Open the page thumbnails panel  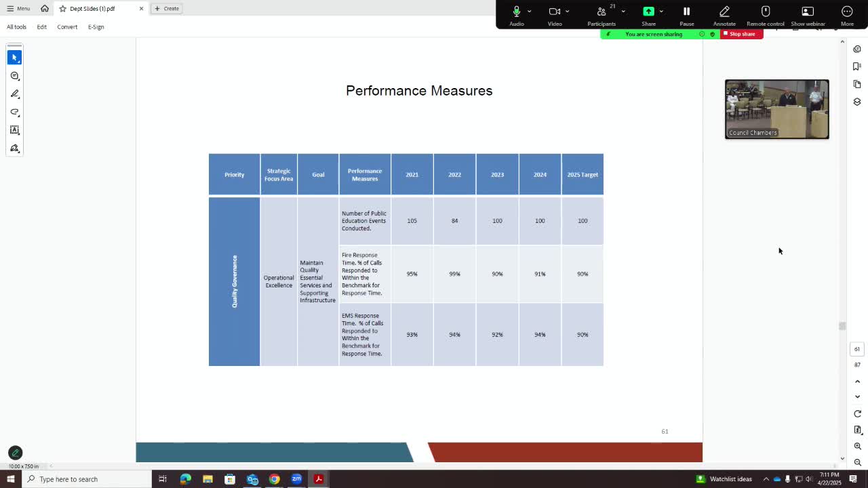click(x=857, y=84)
